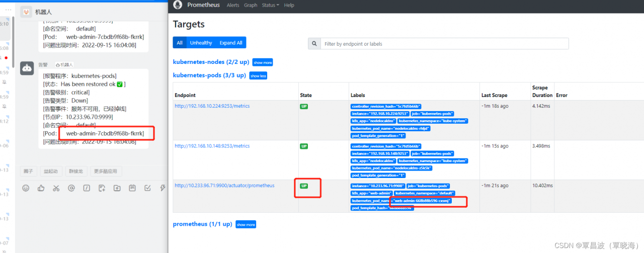
Task: Click chat text 告警级别: critical
Action: (66, 92)
